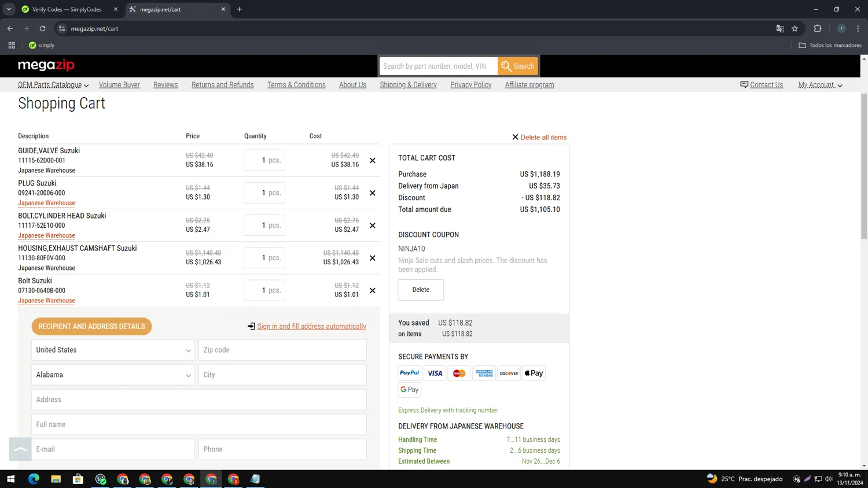
Task: Click the Mastercard payment icon
Action: click(x=459, y=373)
